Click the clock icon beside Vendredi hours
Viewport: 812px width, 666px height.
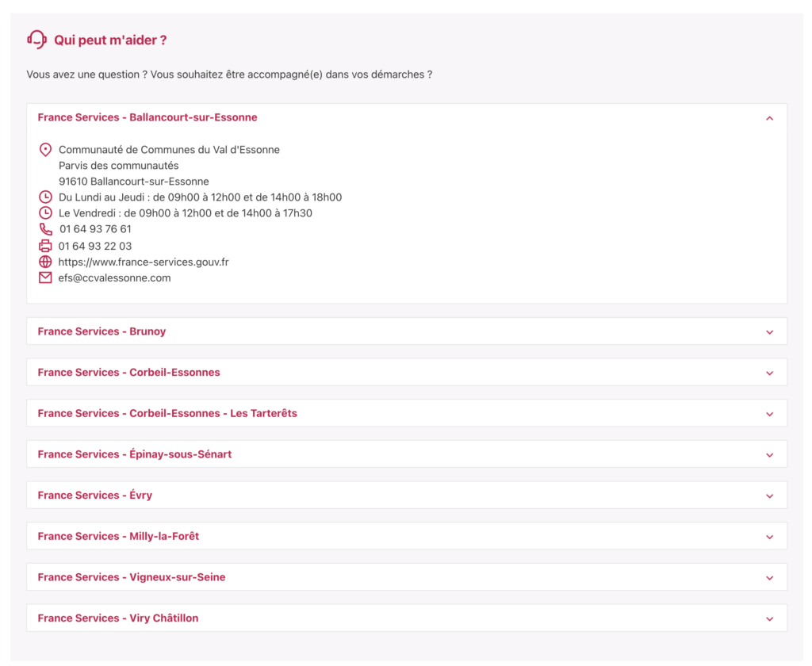(x=45, y=212)
